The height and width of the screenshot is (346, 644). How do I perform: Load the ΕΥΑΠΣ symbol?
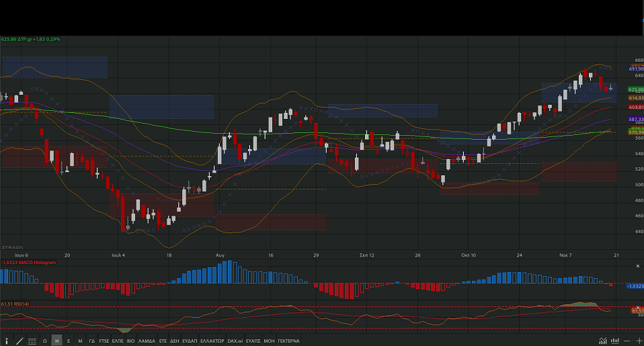pos(253,341)
